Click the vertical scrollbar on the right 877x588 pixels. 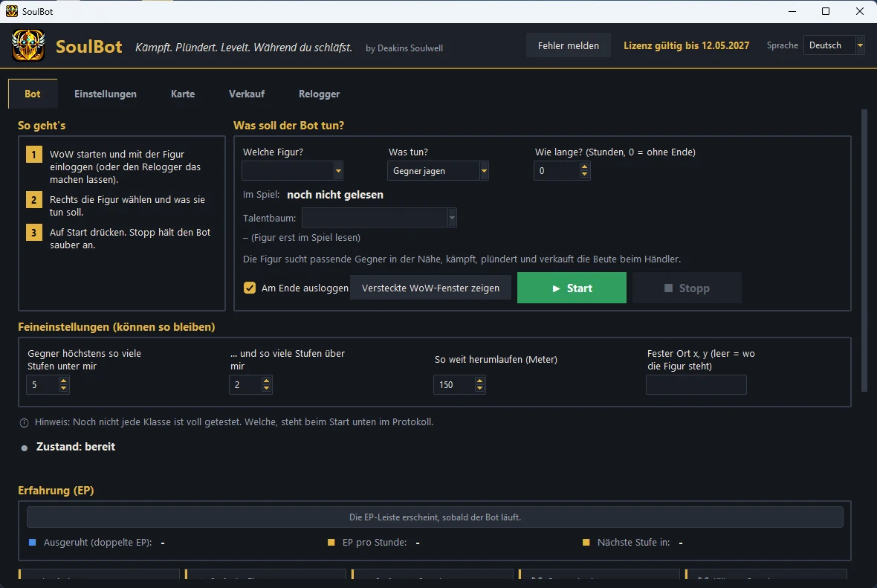pyautogui.click(x=864, y=251)
